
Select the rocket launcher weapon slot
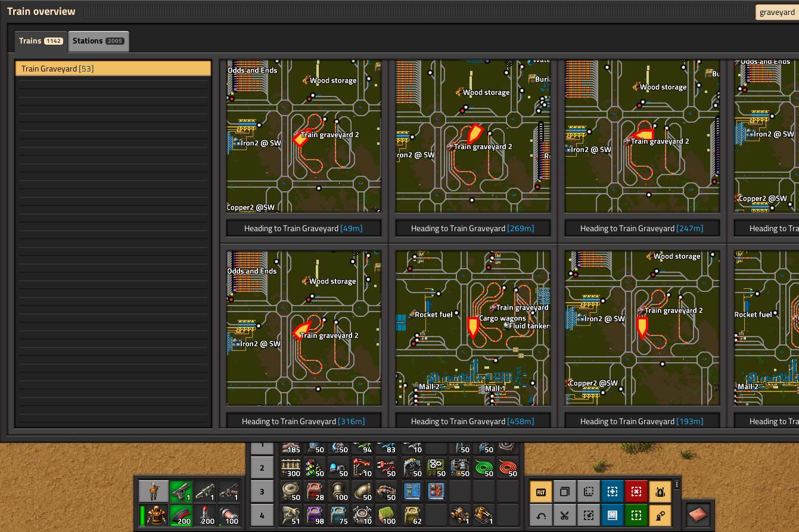point(204,491)
